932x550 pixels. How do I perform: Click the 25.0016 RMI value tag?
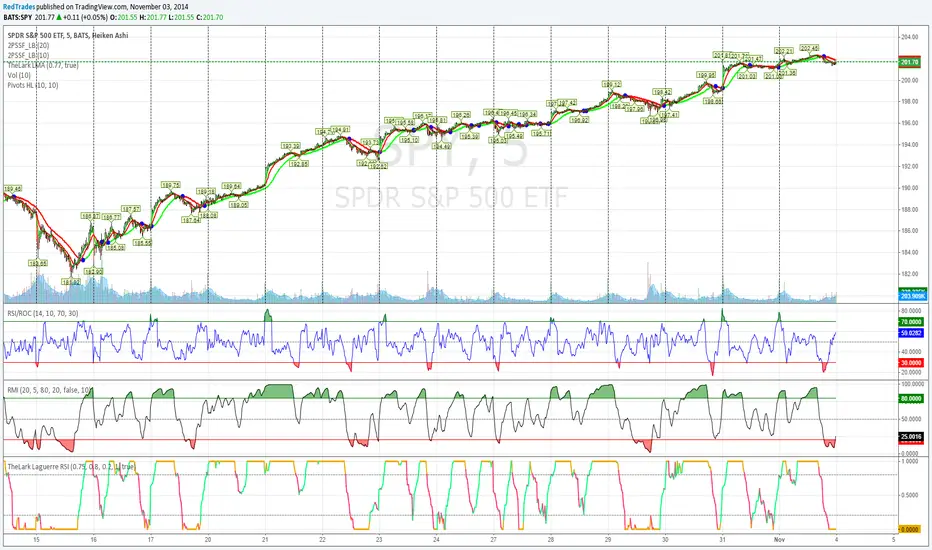911,436
